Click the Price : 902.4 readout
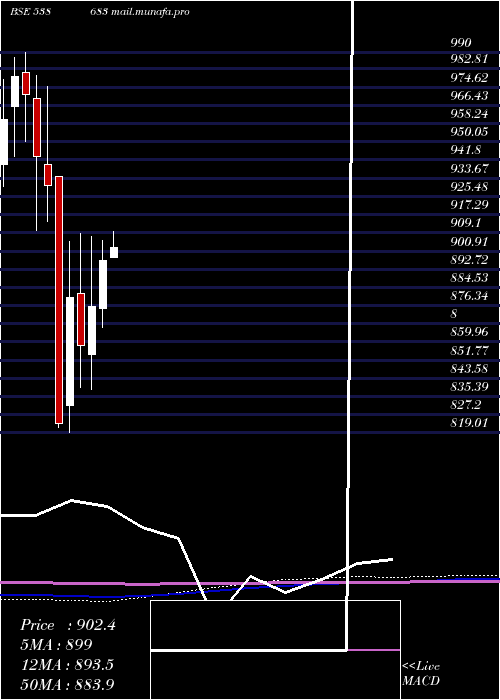Screen dimensions: 500x700 [68, 625]
